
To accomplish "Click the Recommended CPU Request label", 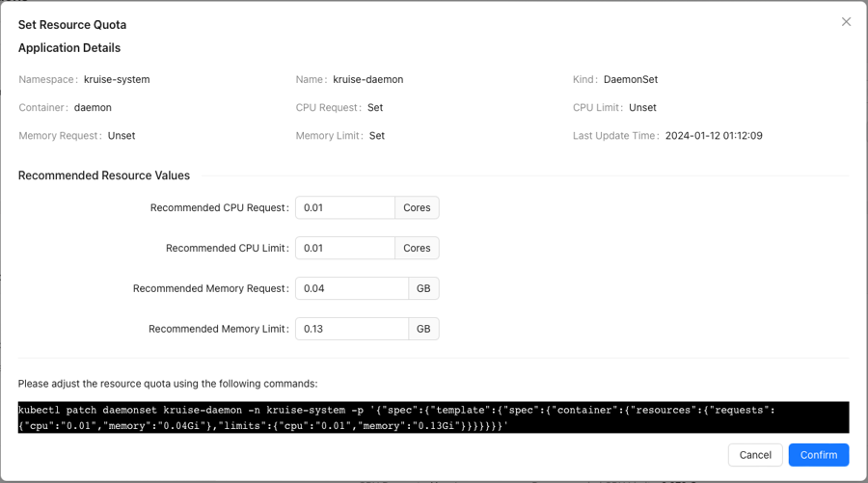I will tap(220, 207).
